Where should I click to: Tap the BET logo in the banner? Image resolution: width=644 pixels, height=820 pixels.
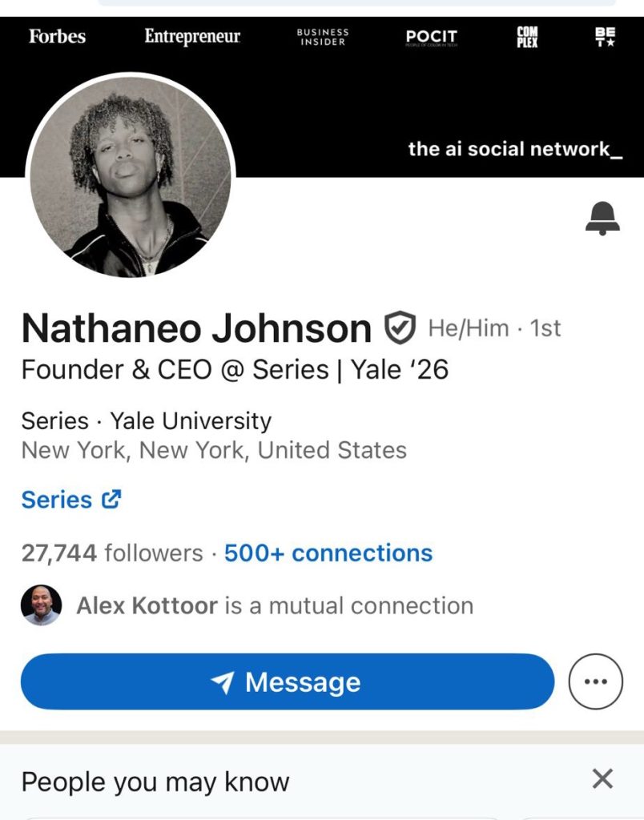[x=605, y=37]
